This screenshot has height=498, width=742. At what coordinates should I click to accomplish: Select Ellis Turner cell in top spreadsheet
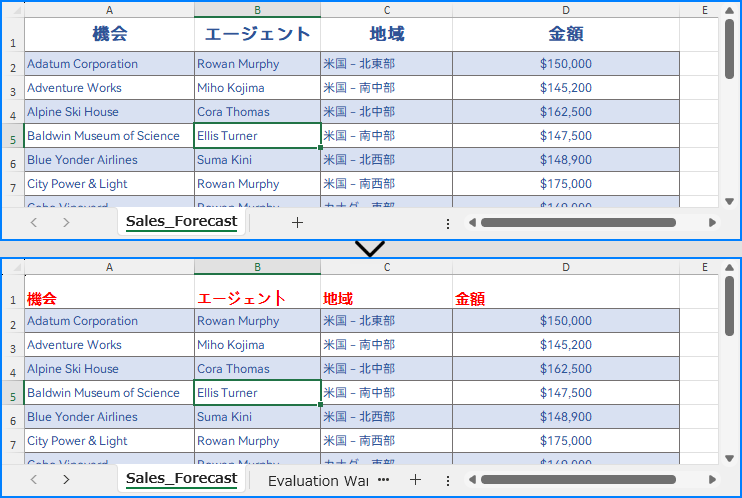click(257, 136)
